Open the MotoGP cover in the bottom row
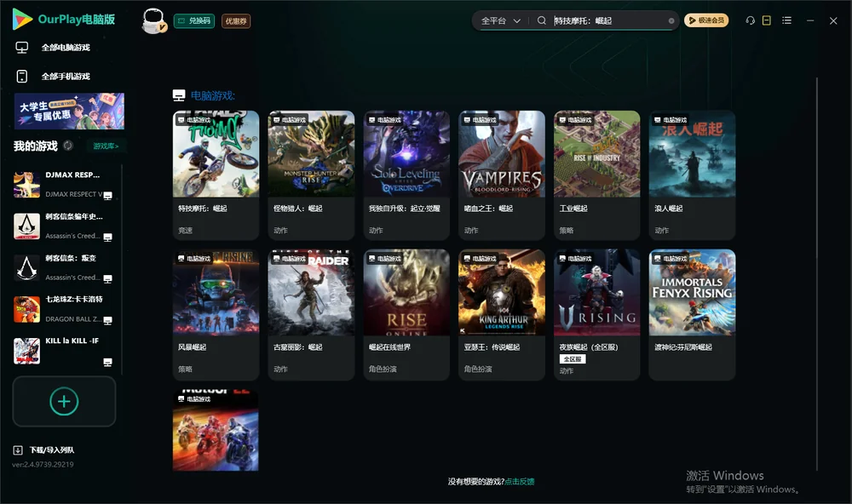The width and height of the screenshot is (852, 504). click(x=216, y=430)
